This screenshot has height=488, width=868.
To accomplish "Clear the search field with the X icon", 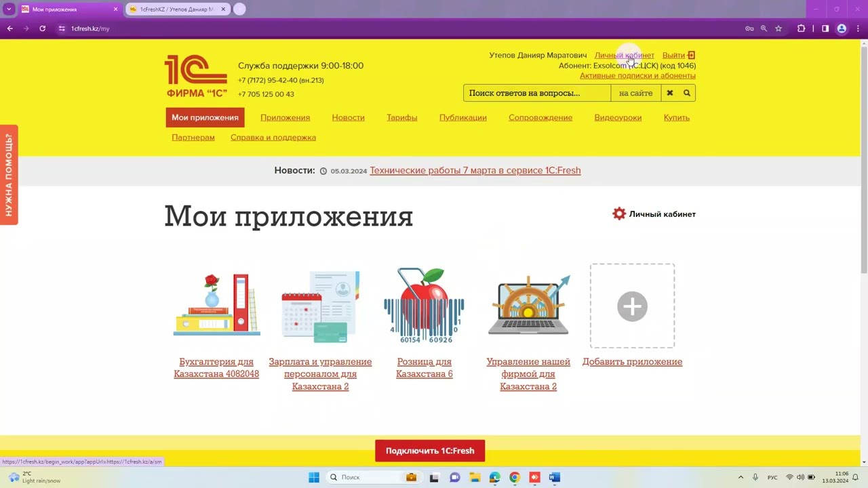I will pyautogui.click(x=669, y=93).
